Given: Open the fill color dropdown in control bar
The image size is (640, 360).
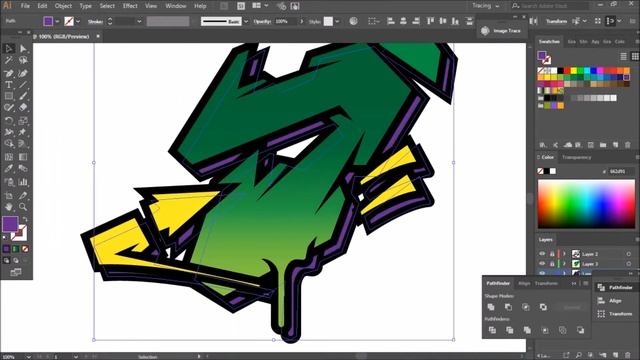Looking at the screenshot, I should point(57,21).
